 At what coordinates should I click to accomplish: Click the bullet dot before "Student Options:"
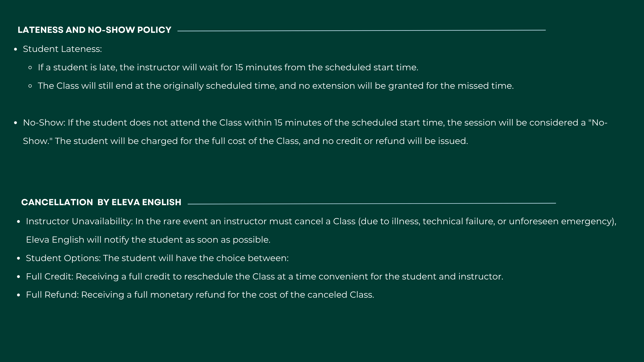click(18, 258)
